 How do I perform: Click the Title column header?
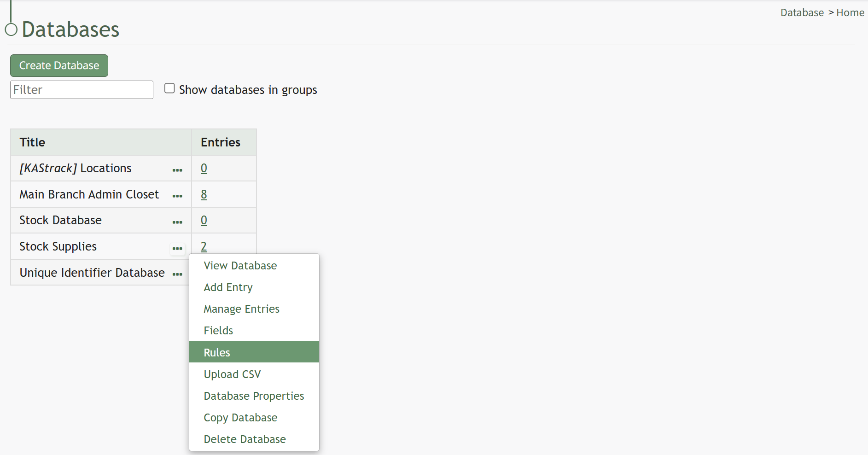(x=101, y=142)
